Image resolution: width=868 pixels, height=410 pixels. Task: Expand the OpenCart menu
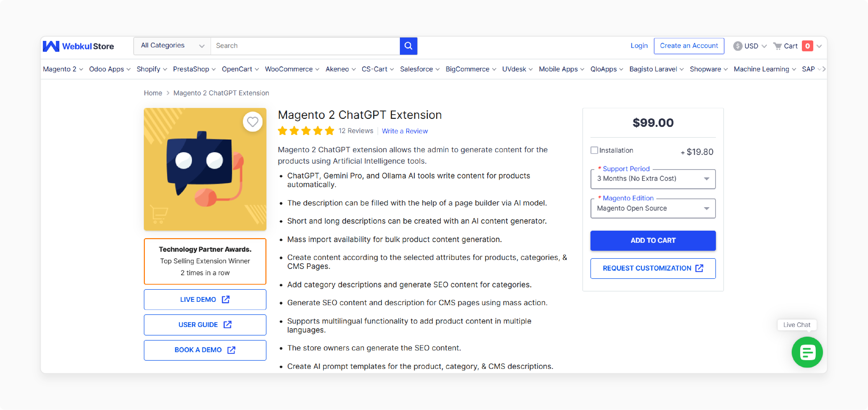point(240,69)
